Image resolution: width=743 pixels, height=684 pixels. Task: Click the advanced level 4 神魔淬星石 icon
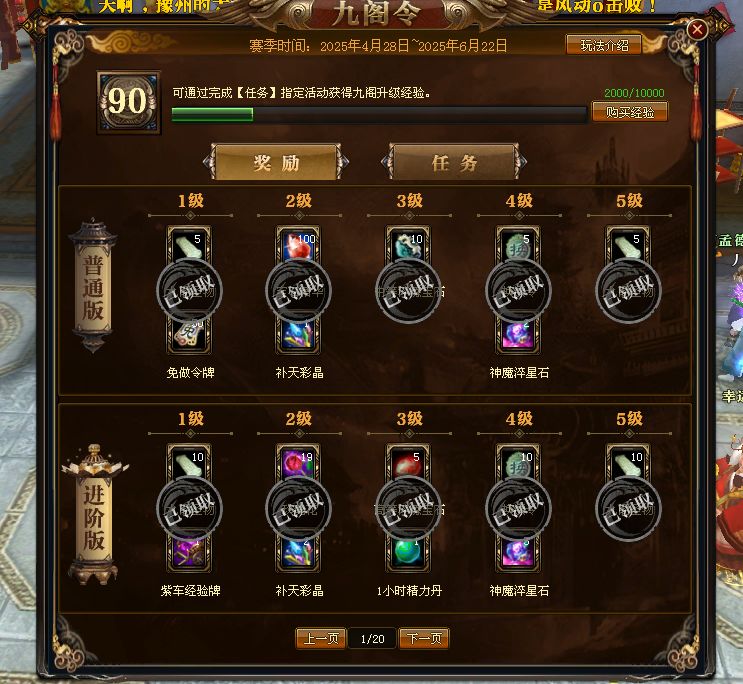coord(518,554)
